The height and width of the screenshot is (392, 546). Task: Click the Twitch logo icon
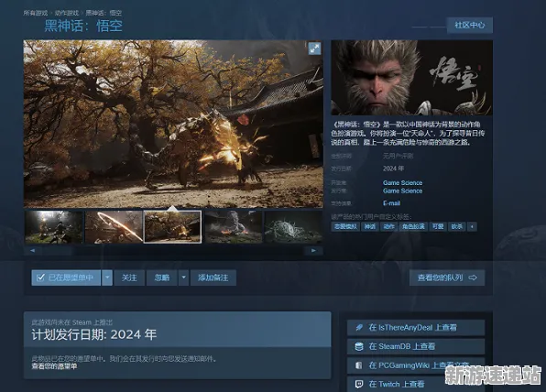point(359,384)
